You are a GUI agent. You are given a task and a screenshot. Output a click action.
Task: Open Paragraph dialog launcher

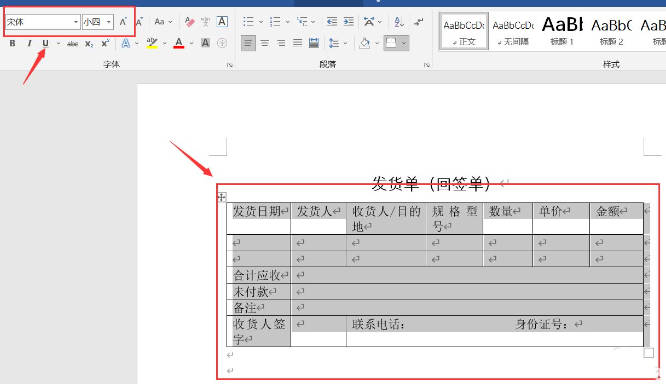coord(427,65)
